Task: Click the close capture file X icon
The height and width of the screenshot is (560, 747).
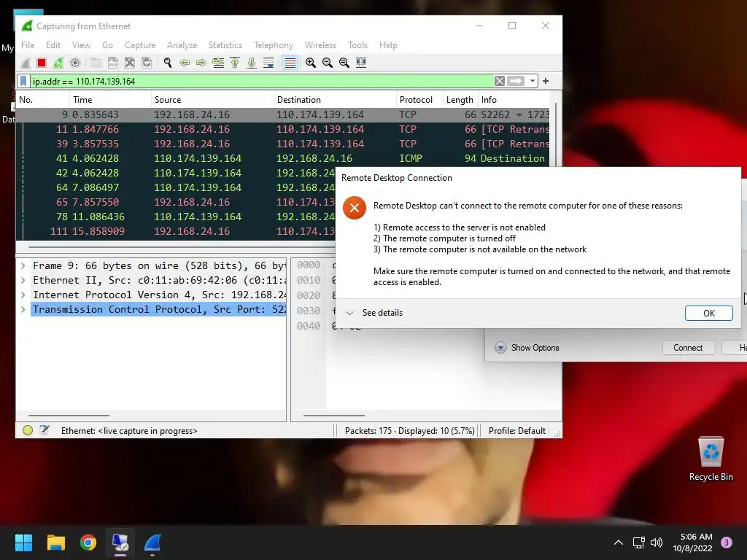Action: [x=130, y=63]
